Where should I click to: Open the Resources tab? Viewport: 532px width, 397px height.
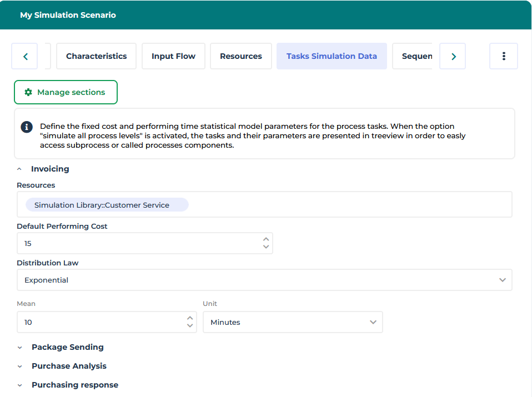(240, 56)
